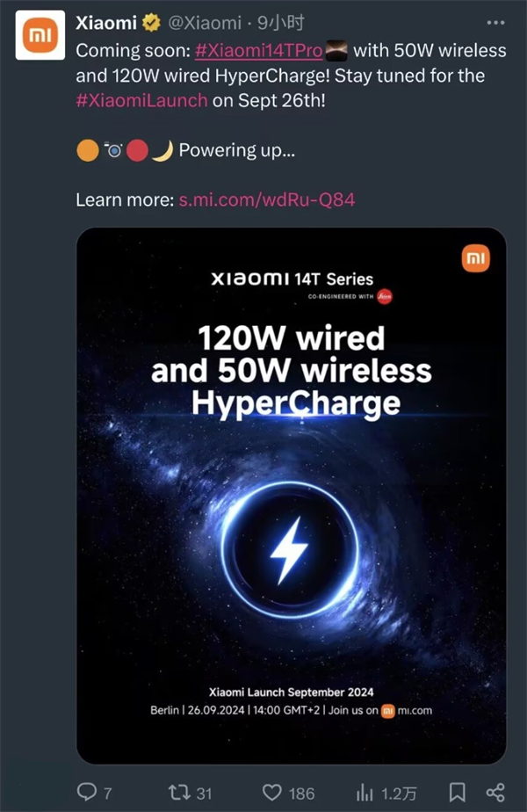Click the crescent moon emoji

(161, 150)
